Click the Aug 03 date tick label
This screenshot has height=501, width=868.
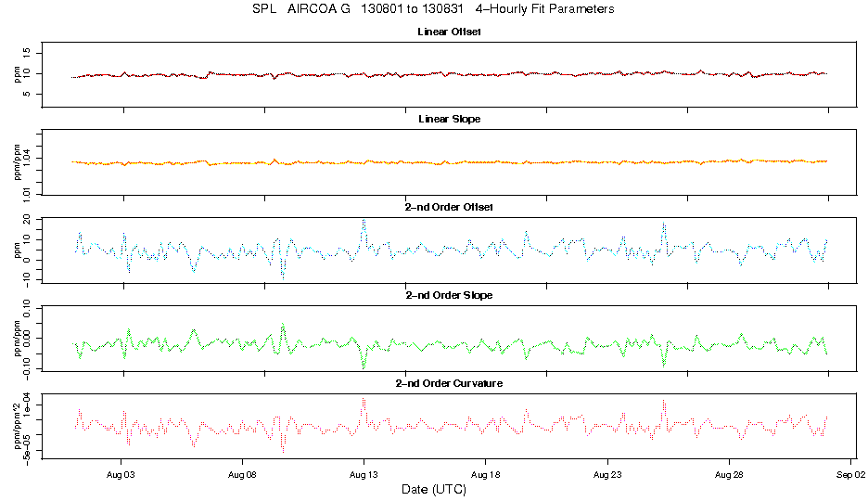[x=121, y=472]
